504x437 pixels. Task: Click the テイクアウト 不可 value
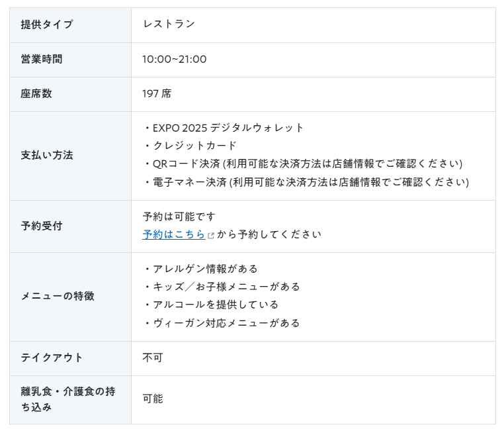tap(153, 358)
